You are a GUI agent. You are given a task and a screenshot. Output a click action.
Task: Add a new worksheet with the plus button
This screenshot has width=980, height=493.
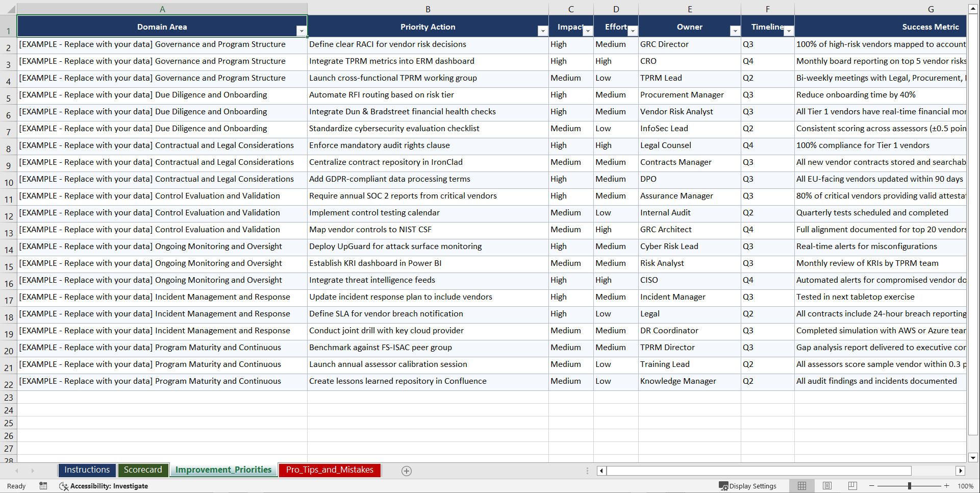coord(407,471)
